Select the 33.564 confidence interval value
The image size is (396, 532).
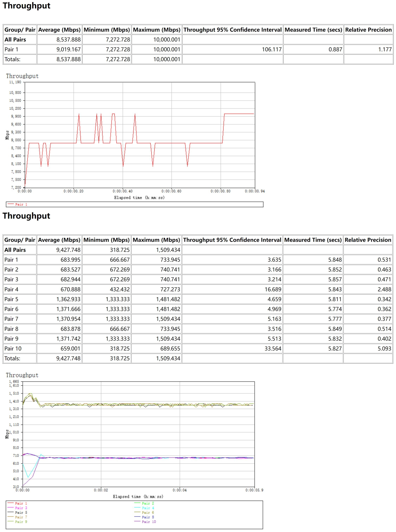point(273,349)
